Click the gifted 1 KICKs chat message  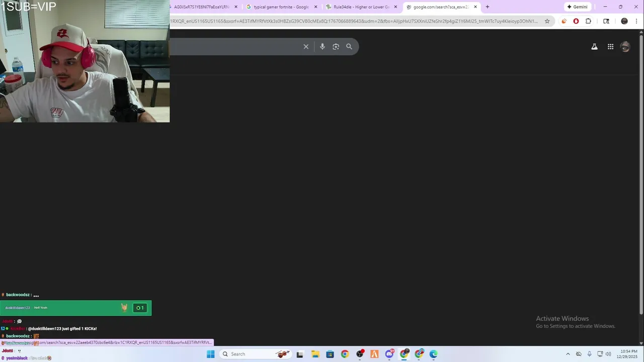click(x=62, y=329)
